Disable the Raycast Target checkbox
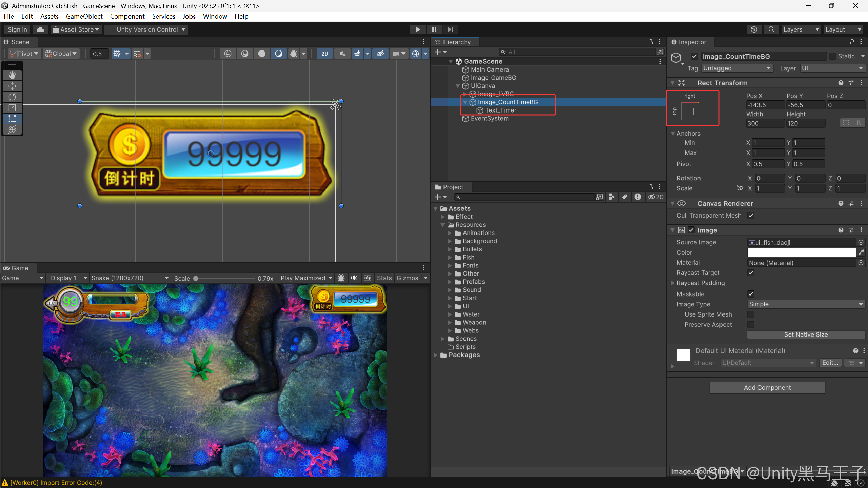 [751, 273]
